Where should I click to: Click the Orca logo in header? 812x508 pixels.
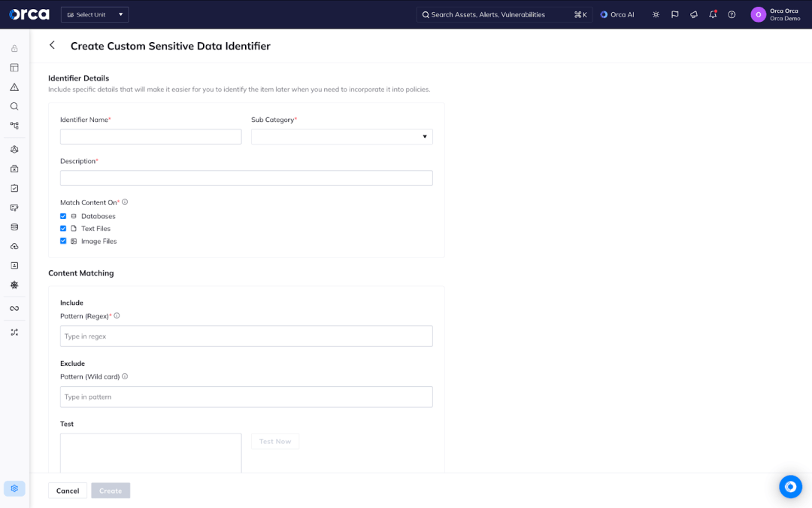click(x=29, y=14)
